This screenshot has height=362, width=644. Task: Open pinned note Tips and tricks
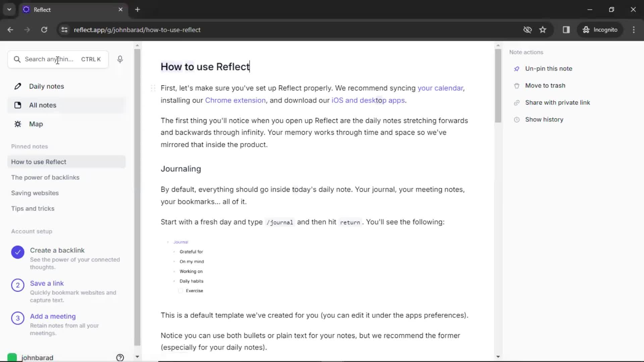[x=33, y=208]
